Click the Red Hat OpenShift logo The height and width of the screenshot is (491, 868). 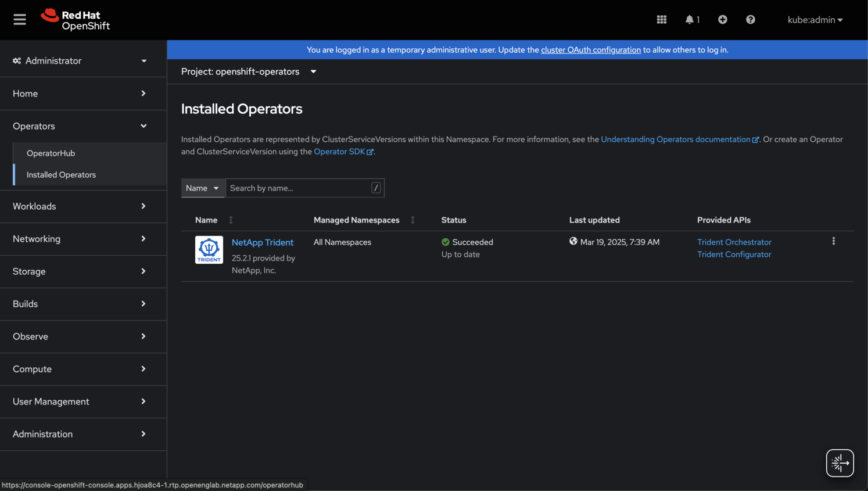pos(75,20)
